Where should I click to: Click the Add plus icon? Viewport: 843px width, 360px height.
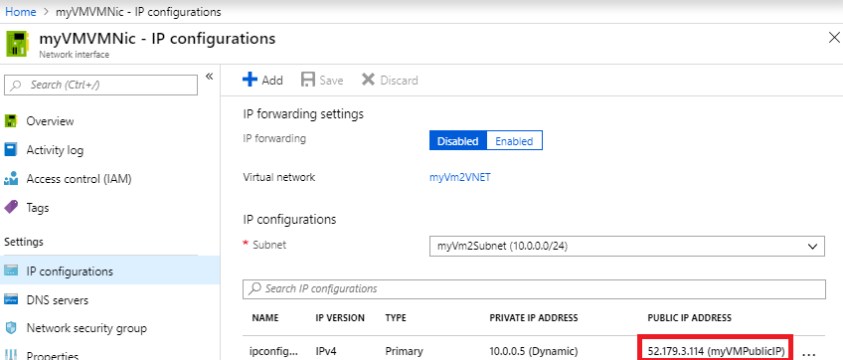pos(250,80)
